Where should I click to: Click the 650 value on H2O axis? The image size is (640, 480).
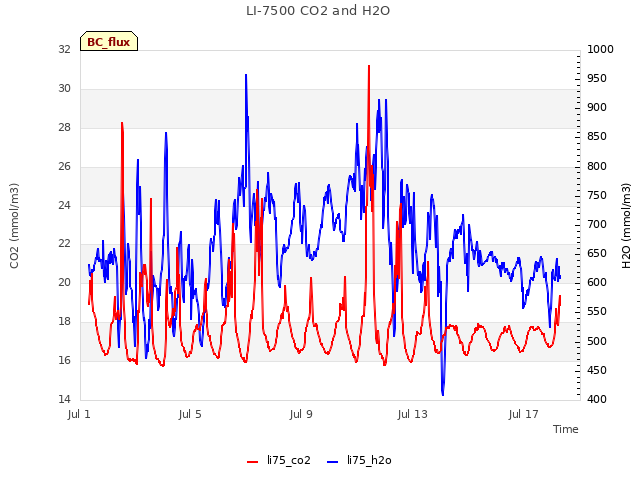coord(597,253)
